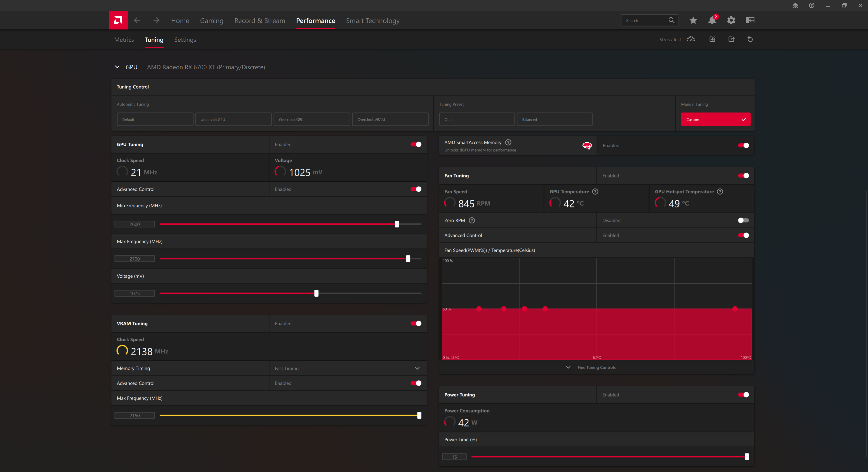This screenshot has width=868, height=472.
Task: Click the AMD logo icon
Action: pyautogui.click(x=118, y=20)
